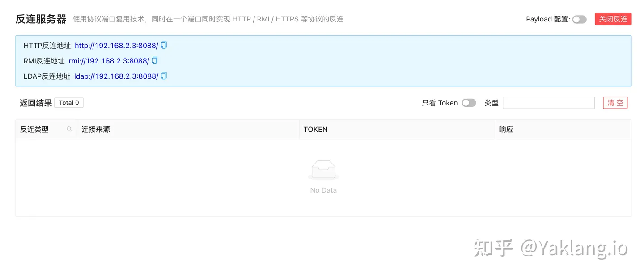Click the TOKEN column header
The width and height of the screenshot is (644, 277).
(x=397, y=130)
